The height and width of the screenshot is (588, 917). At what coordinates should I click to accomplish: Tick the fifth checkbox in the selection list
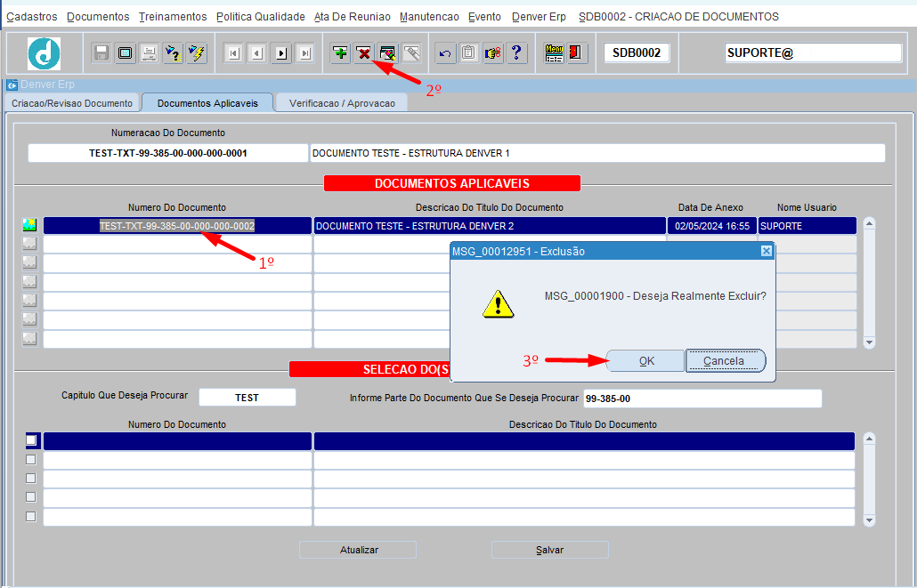(31, 516)
